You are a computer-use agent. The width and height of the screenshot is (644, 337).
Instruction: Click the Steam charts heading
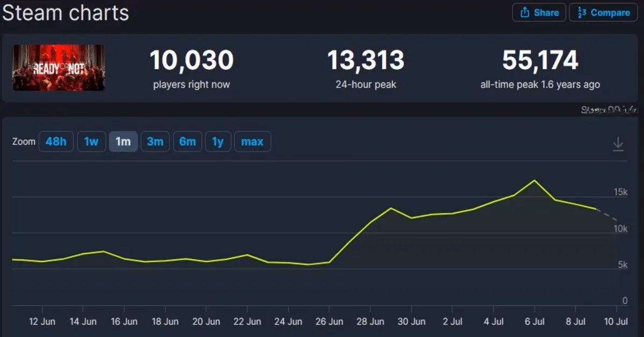tap(64, 13)
